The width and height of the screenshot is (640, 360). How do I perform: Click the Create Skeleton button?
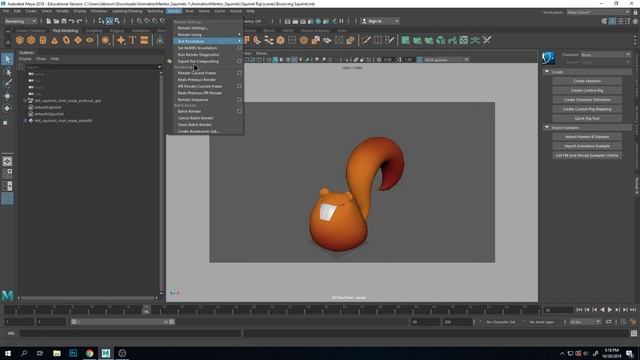coord(587,81)
